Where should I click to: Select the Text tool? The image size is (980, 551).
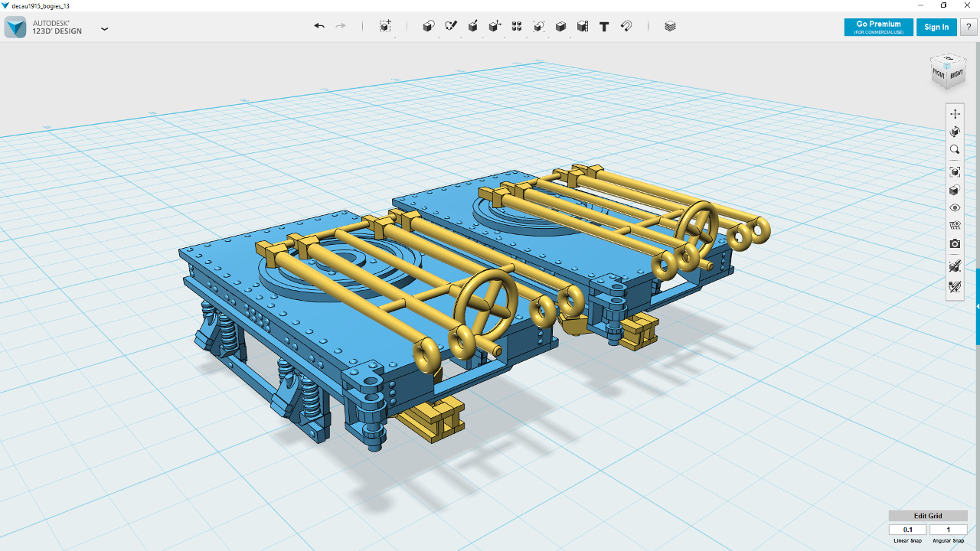(x=604, y=26)
